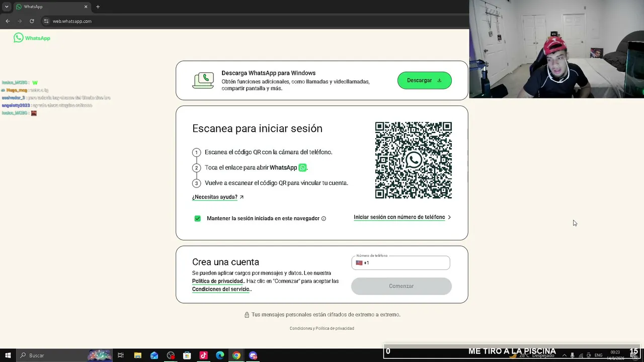This screenshot has height=362, width=644.
Task: Open the Outlook mail taskbar icon
Action: click(154, 355)
